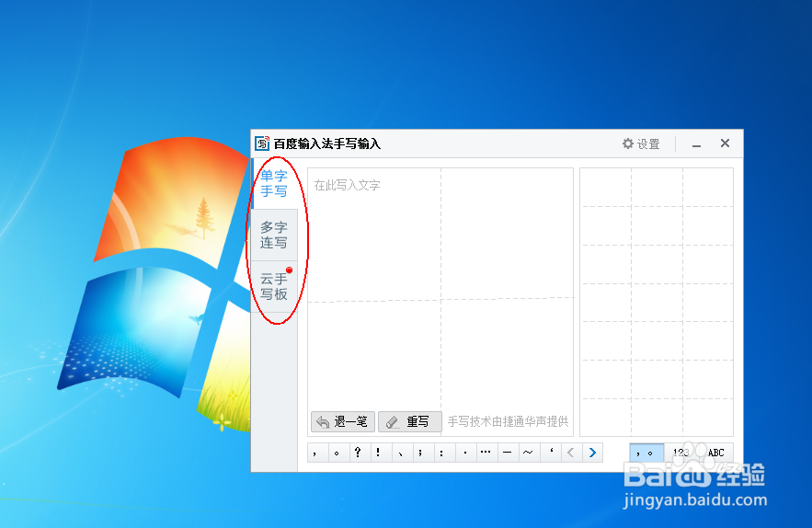Insert the dash — symbol

pos(509,453)
